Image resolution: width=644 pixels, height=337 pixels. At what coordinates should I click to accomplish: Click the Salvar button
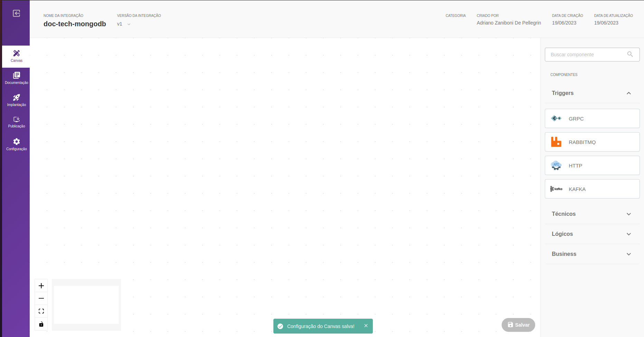click(x=518, y=325)
